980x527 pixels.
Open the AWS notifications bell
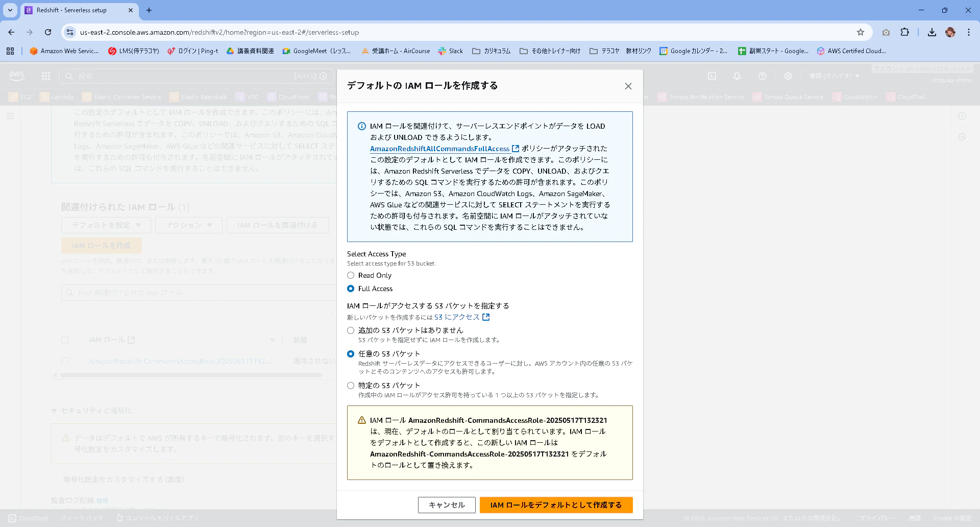[x=737, y=76]
